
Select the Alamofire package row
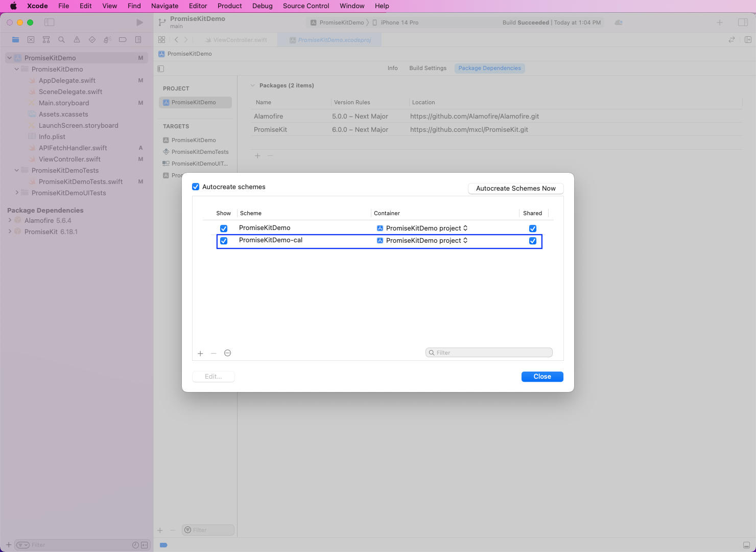tap(496, 116)
